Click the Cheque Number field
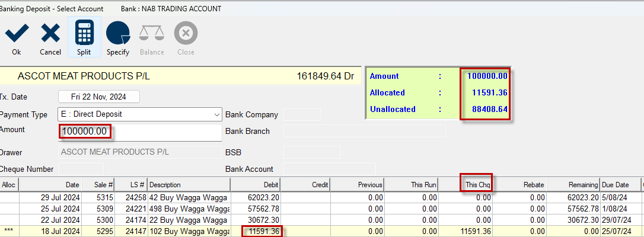Image resolution: width=644 pixels, height=237 pixels. click(81, 169)
